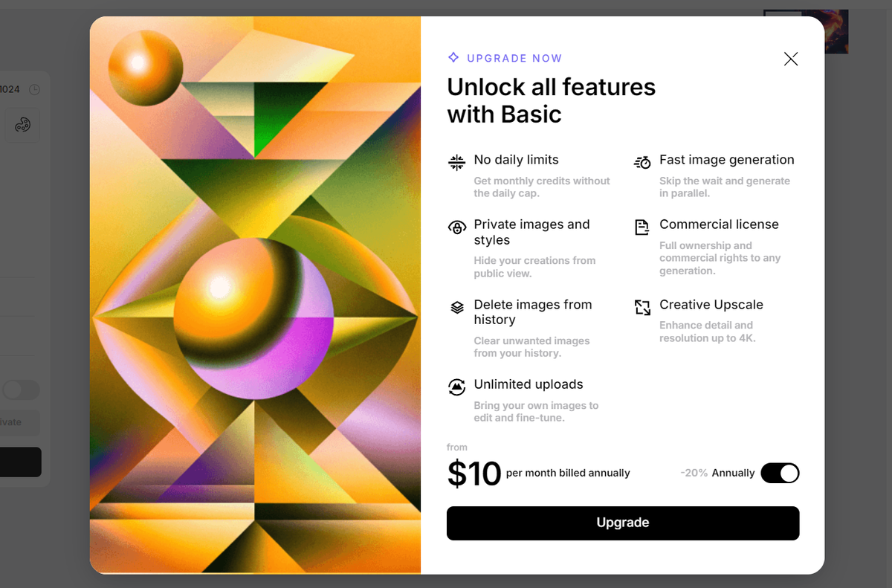Close the upgrade dialog with the X
This screenshot has height=588, width=892.
pos(791,59)
